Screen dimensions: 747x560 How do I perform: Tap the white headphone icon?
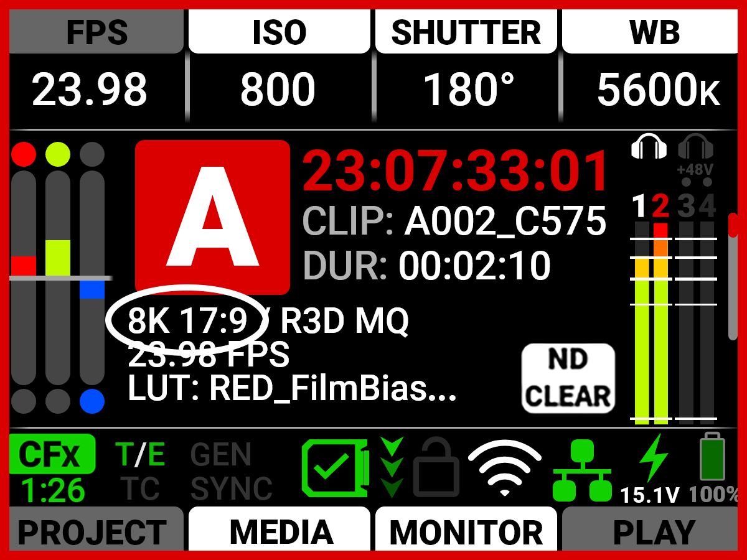pos(649,146)
